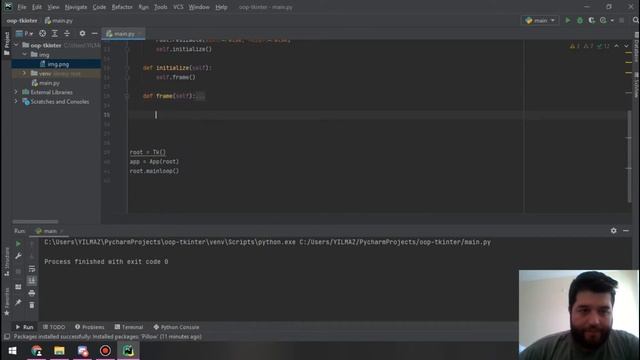The height and width of the screenshot is (360, 640).
Task: Open Windows Start menu
Action: pyautogui.click(x=12, y=351)
